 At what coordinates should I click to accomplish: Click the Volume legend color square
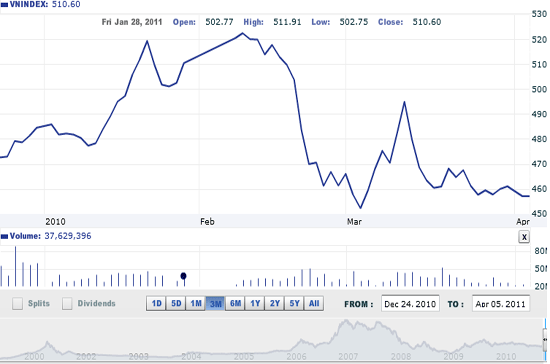[x=4, y=237]
